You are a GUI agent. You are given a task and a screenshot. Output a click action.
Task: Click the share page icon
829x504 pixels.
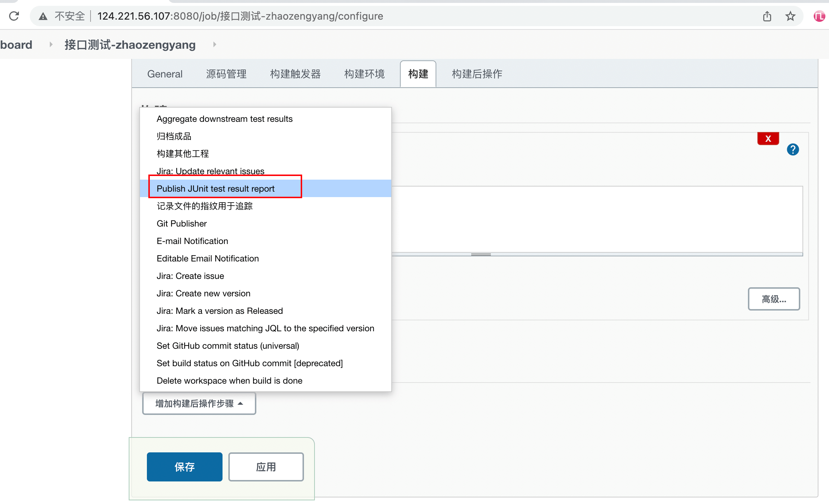tap(767, 16)
